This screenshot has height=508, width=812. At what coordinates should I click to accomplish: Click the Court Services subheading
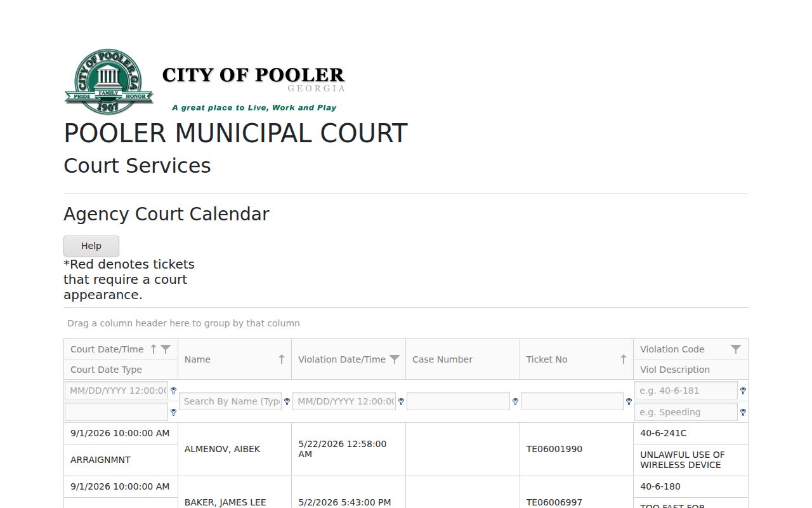137,166
